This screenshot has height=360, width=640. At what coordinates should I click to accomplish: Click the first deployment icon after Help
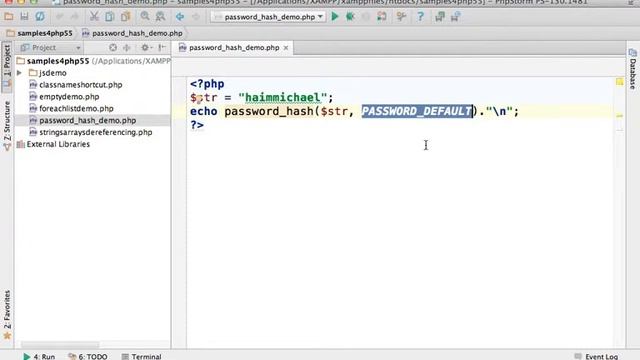point(440,17)
